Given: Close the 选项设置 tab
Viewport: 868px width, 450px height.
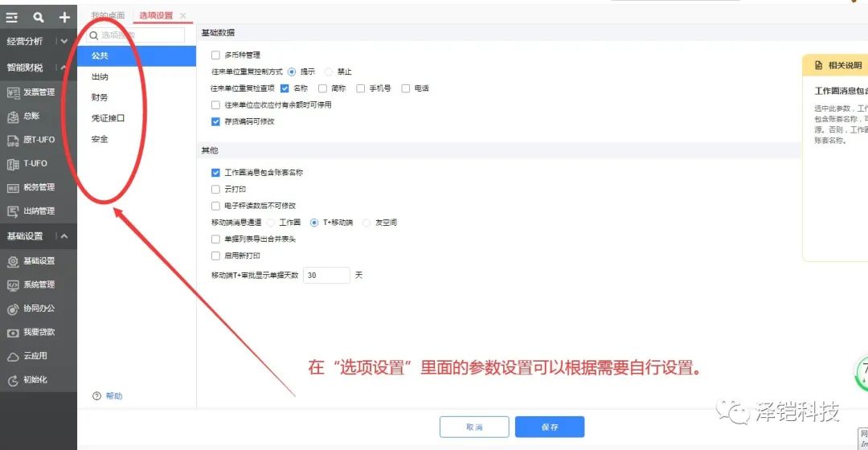Looking at the screenshot, I should [x=183, y=15].
